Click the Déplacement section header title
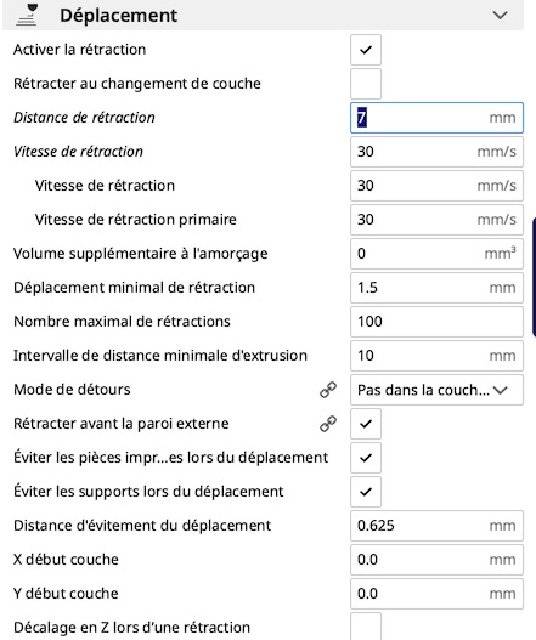This screenshot has width=536, height=640. coord(118,16)
